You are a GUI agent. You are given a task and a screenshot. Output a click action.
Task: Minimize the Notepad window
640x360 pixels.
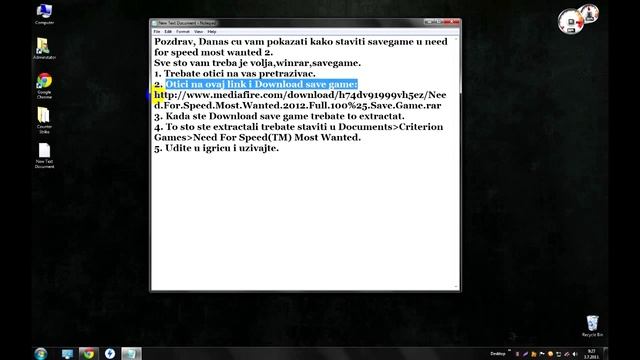pos(429,22)
